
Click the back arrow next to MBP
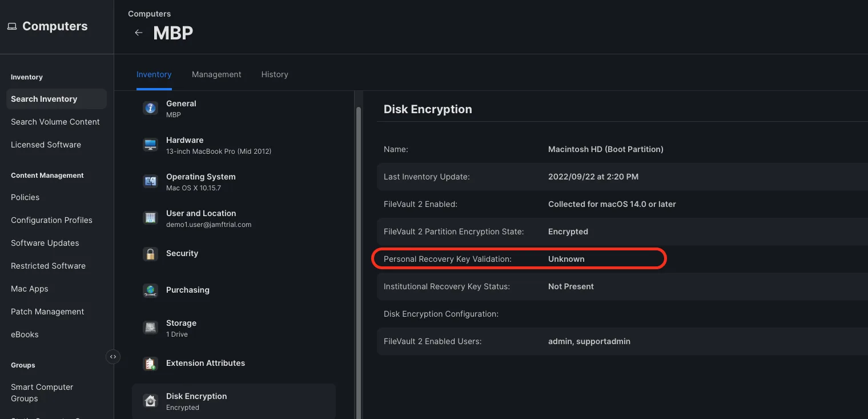138,33
